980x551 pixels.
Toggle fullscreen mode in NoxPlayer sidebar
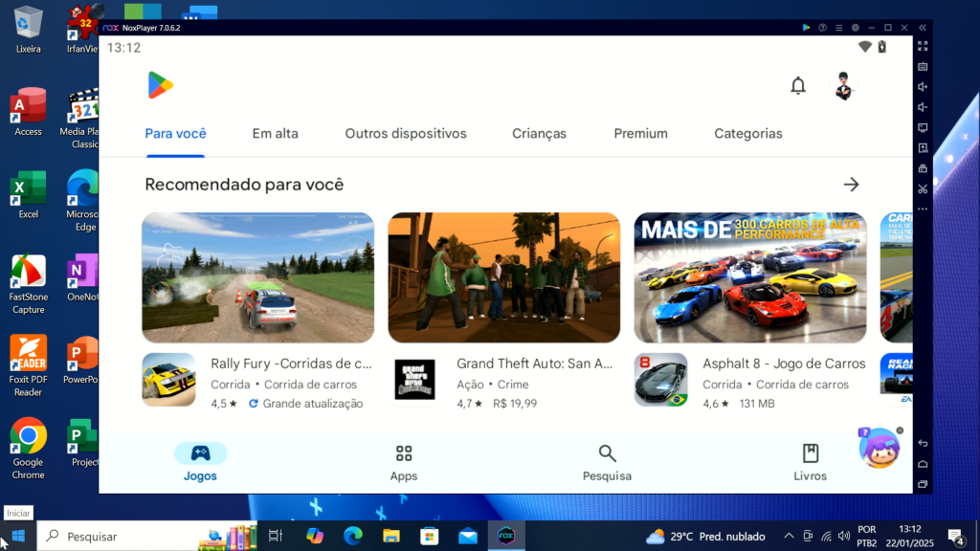click(923, 46)
